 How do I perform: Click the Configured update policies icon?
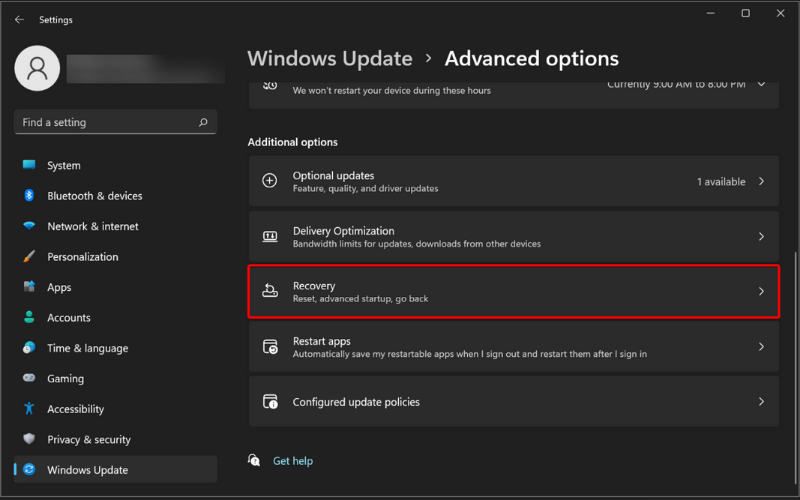[270, 402]
